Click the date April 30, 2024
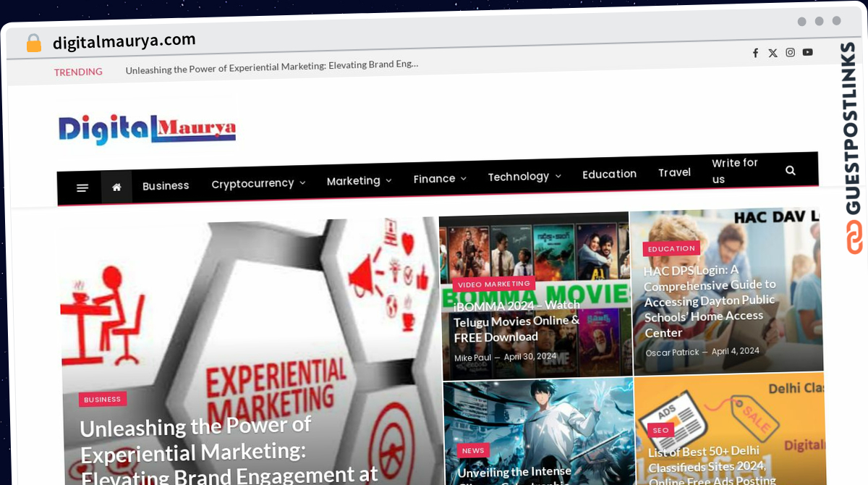This screenshot has width=868, height=485. (x=530, y=356)
